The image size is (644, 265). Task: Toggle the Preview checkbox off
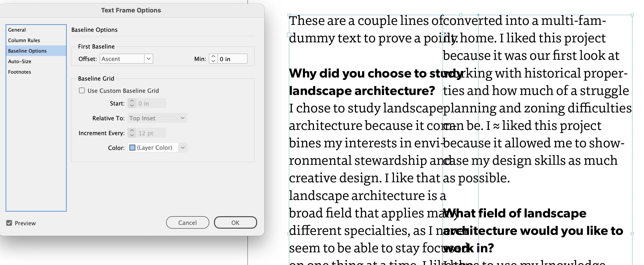tap(9, 223)
